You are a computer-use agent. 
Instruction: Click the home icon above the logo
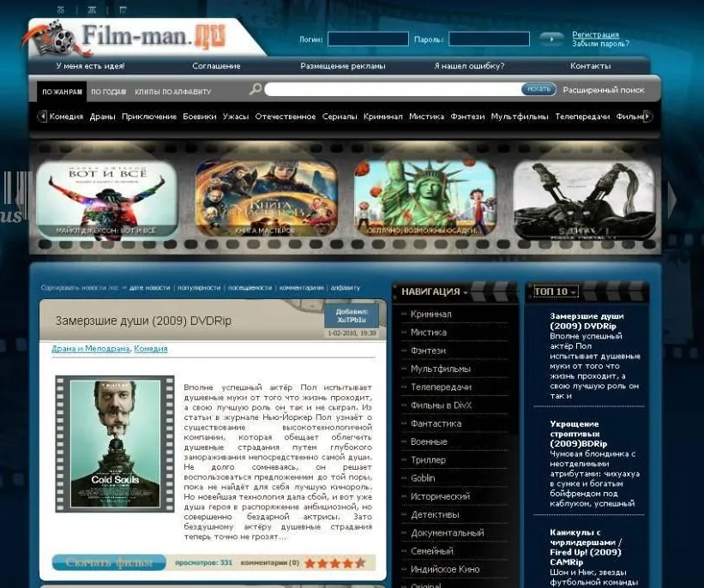(61, 10)
